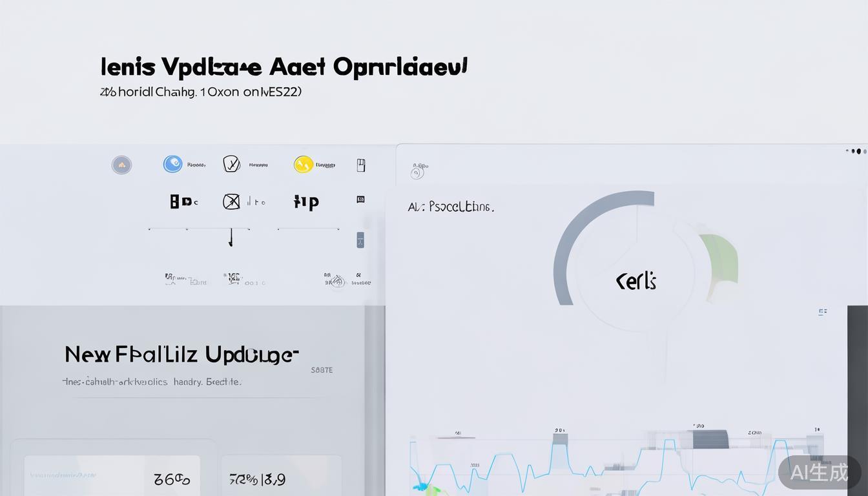This screenshot has width=868, height=496.
Task: Click the green segment of the donut chart
Action: click(x=725, y=265)
